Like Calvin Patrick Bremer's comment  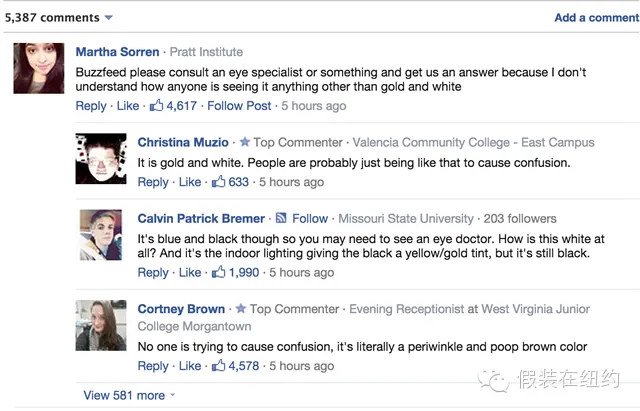coord(190,272)
